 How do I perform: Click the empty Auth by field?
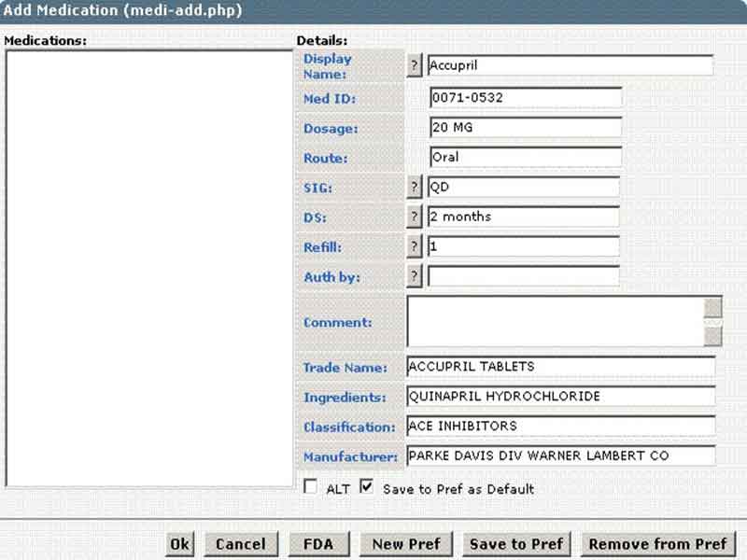(524, 276)
